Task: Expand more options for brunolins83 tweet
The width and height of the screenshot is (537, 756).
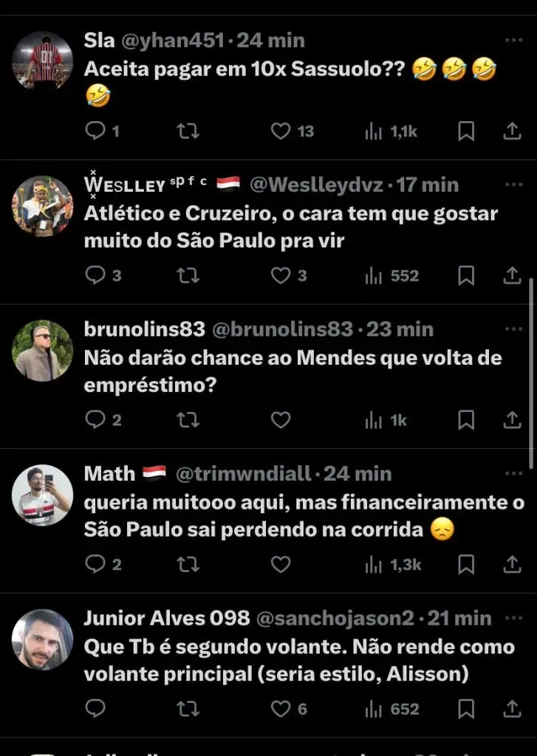Action: [x=512, y=329]
